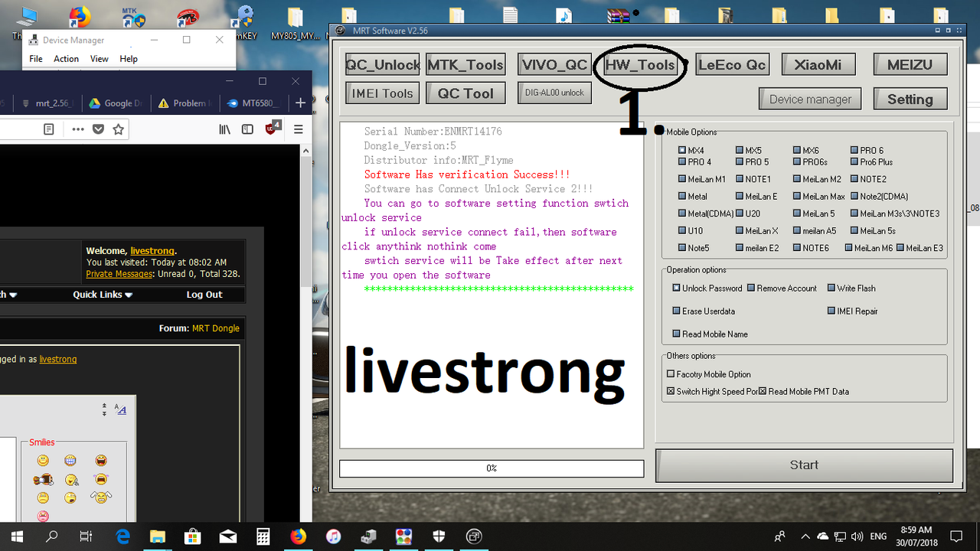Click DIG-AL00 unlock button

click(554, 93)
